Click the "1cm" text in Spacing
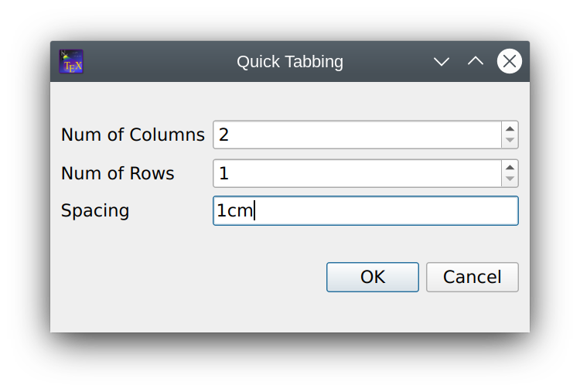580x392 pixels. [234, 210]
